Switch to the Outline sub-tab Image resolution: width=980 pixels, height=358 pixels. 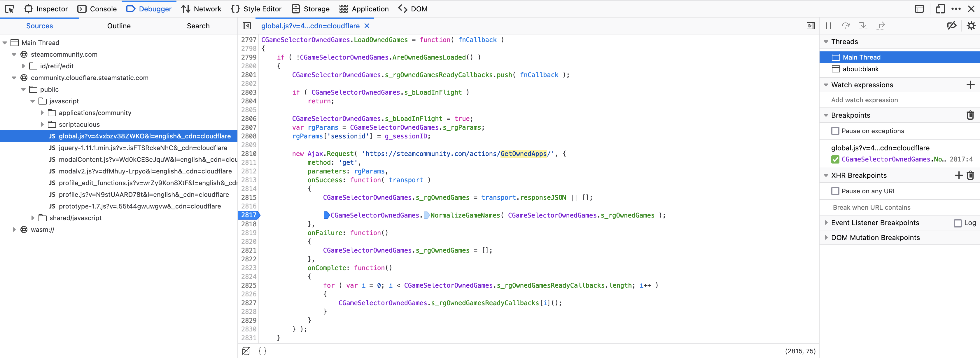coord(119,26)
